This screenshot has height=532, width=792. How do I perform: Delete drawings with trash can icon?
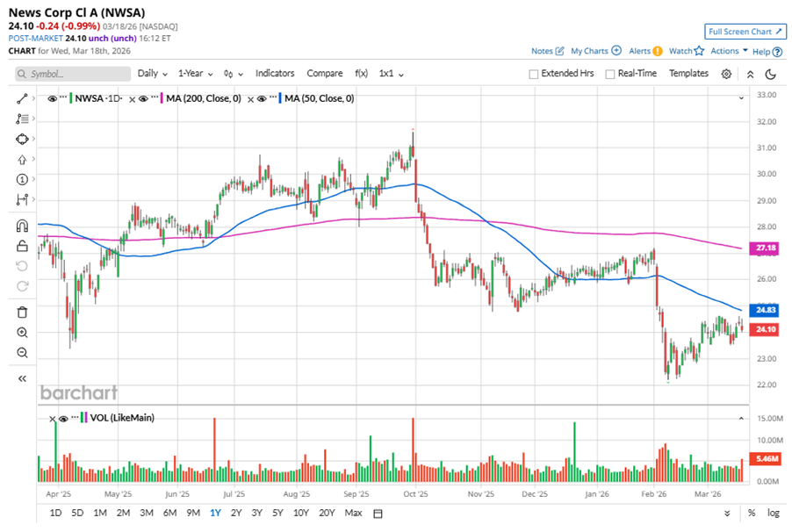click(22, 313)
